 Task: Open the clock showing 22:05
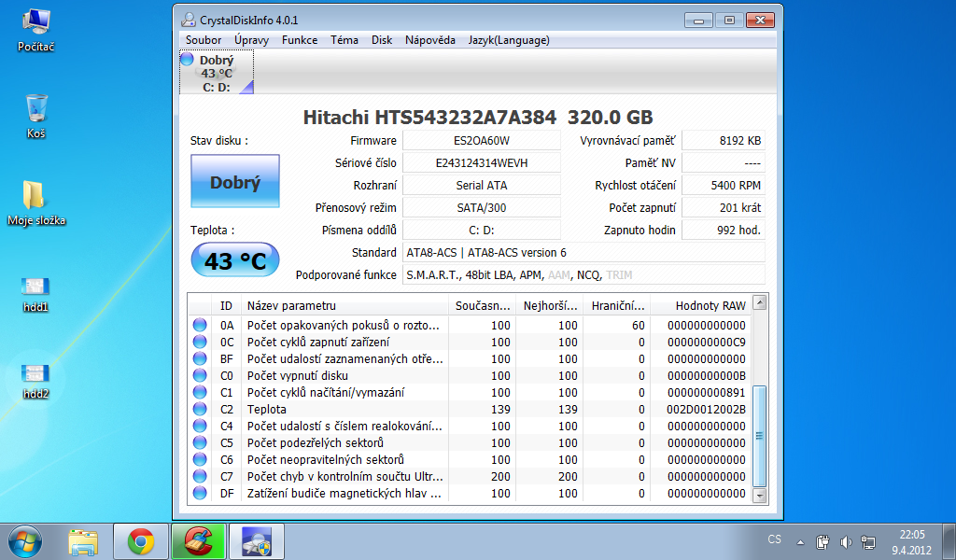(x=912, y=541)
